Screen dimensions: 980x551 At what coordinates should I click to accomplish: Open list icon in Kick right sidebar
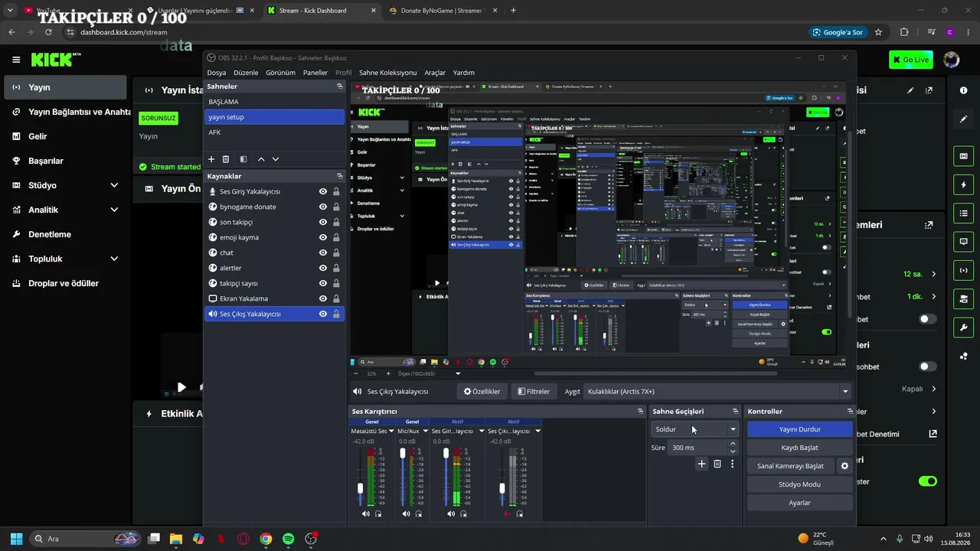point(963,214)
